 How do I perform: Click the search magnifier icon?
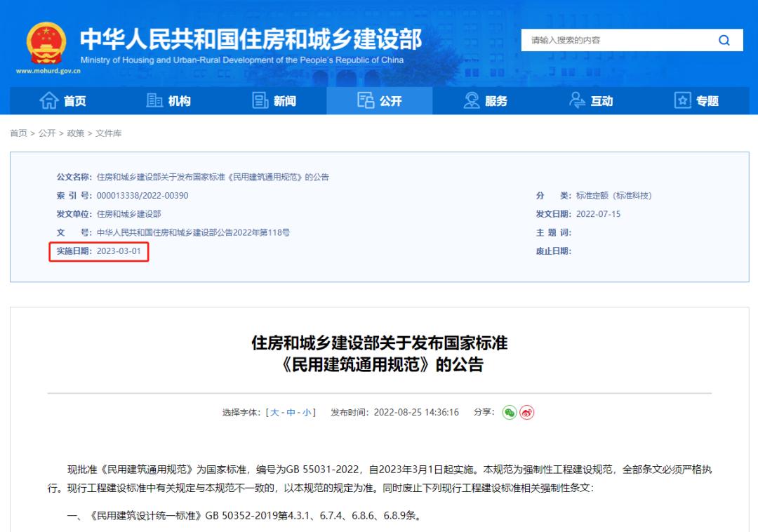724,40
